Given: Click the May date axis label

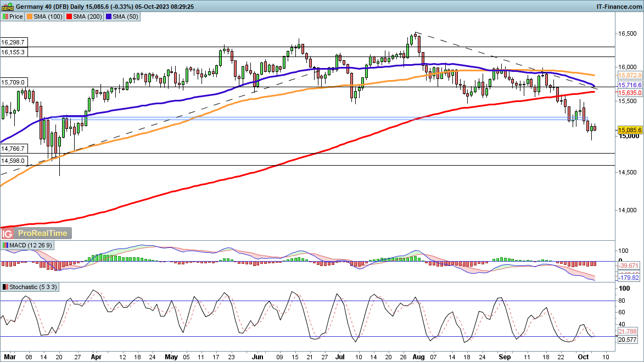Looking at the screenshot, I should (x=171, y=357).
